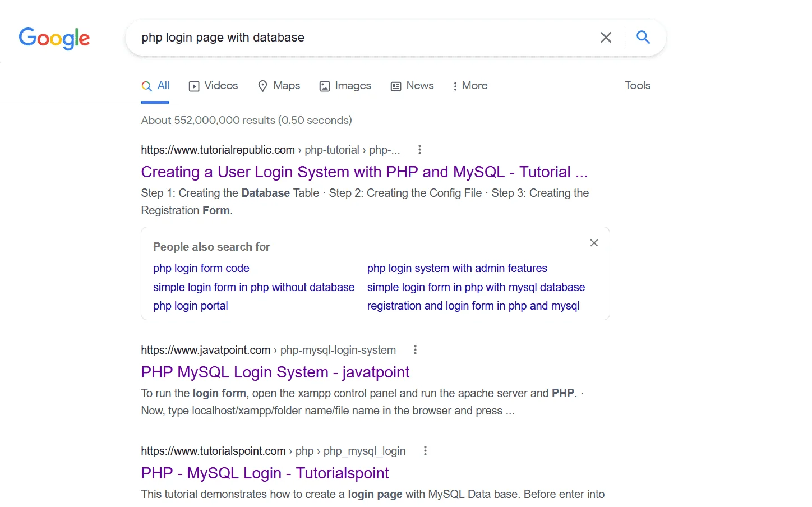Click the tutorialspoint.com URL breadcrumb
The image size is (812, 507).
click(273, 451)
